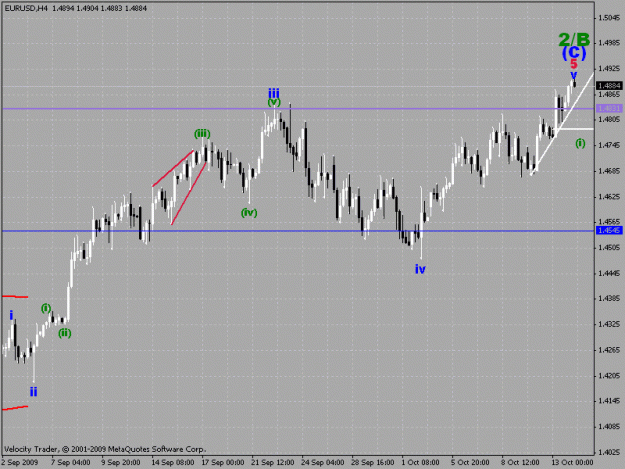Click the 8 Oct 12:00 time label

(521, 462)
